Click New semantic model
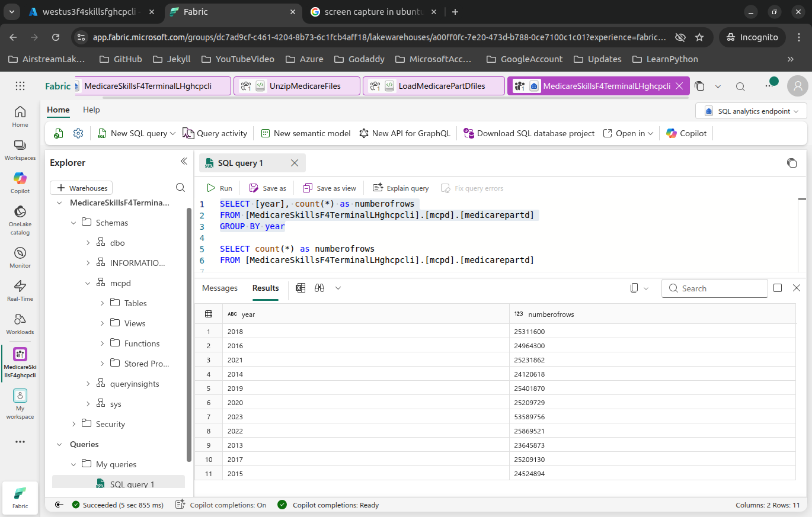Viewport: 812px width, 517px height. 306,133
